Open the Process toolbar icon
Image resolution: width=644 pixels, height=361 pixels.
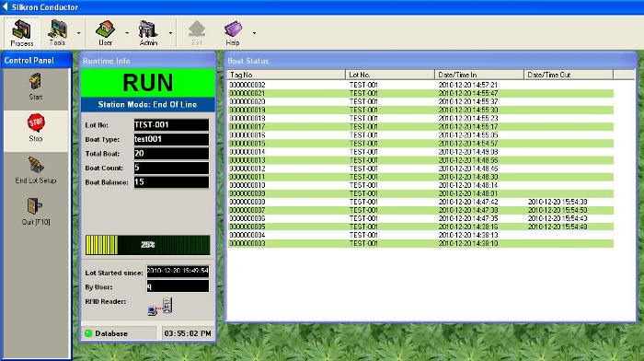point(22,33)
